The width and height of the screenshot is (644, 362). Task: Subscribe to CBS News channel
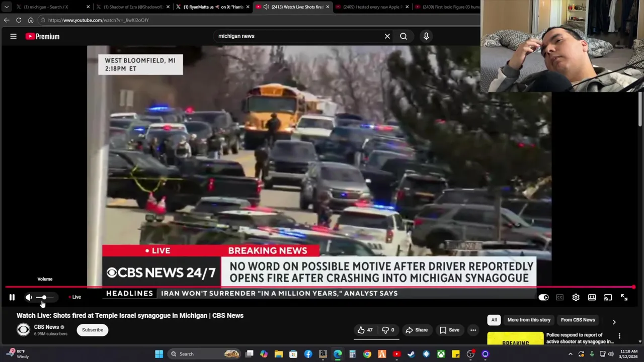coord(93,330)
